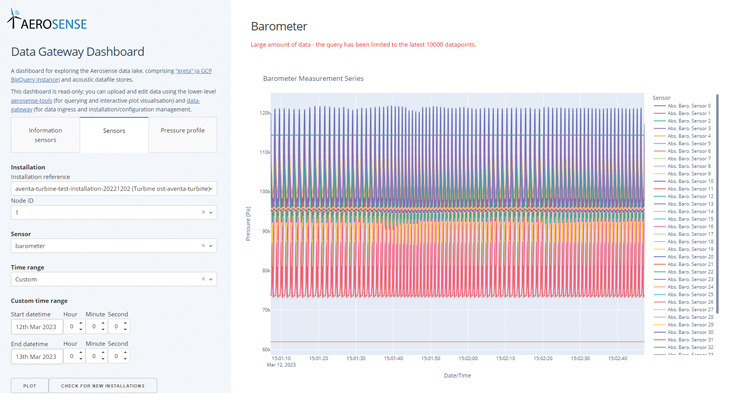The width and height of the screenshot is (750, 402).
Task: Toggle Abs. Baro. Sensor 0 trace in legend
Action: tap(688, 106)
